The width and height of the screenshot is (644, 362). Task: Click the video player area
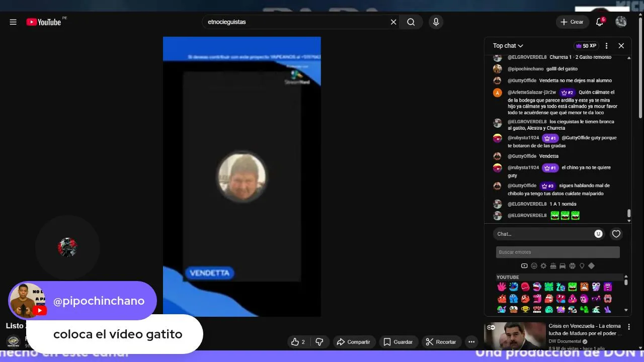(x=242, y=176)
